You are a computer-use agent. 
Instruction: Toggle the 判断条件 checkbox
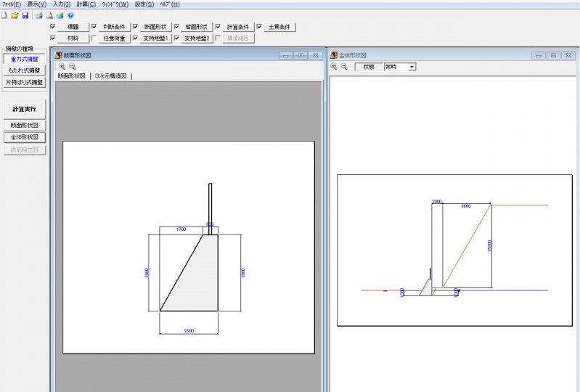pos(94,27)
